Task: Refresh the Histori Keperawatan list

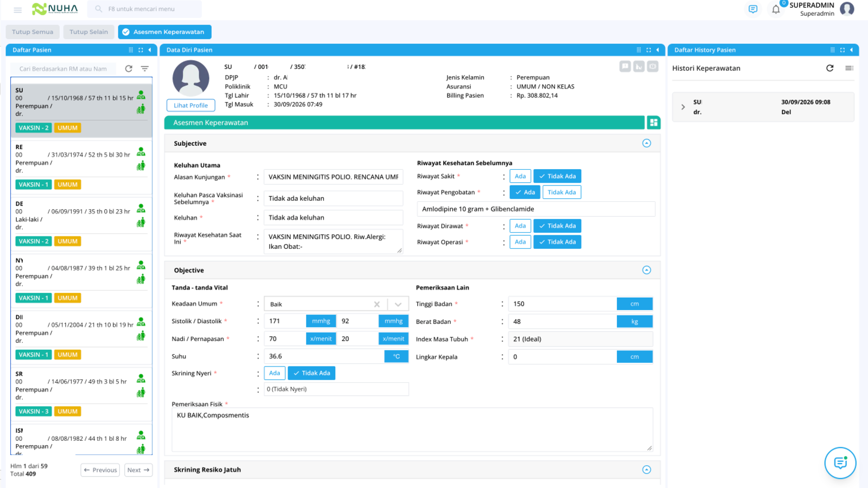Action: coord(829,68)
